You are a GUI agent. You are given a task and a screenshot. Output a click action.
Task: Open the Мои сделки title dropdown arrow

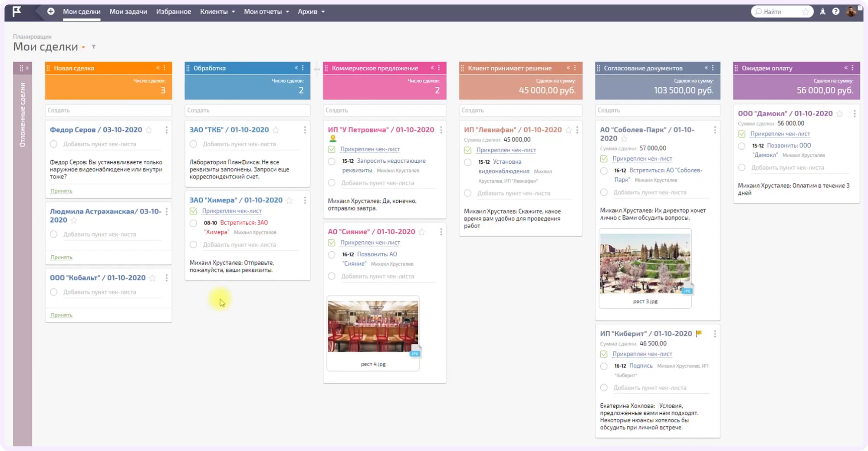pyautogui.click(x=83, y=47)
